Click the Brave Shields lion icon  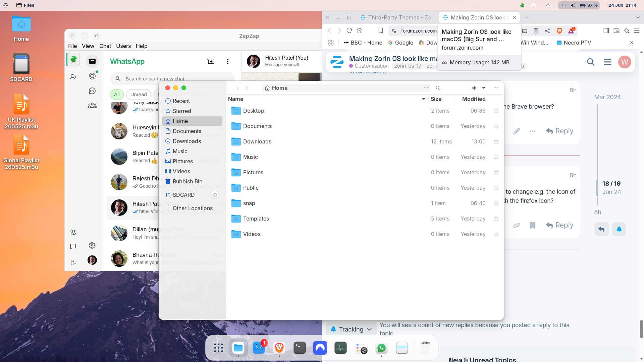click(559, 31)
